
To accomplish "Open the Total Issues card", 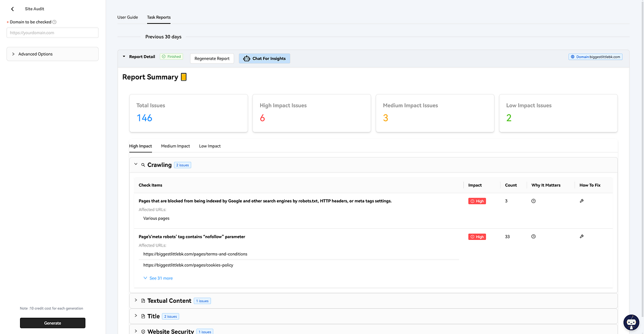I will coord(188,113).
